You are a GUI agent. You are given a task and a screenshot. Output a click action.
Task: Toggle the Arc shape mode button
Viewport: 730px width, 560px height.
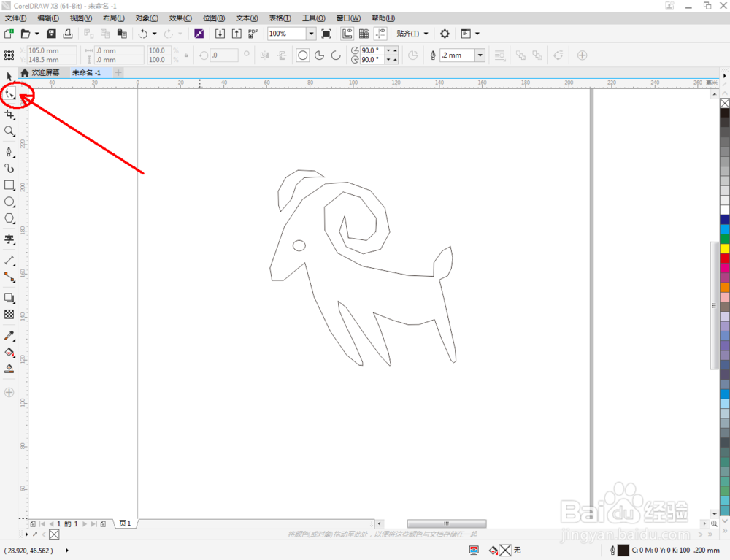[x=336, y=55]
